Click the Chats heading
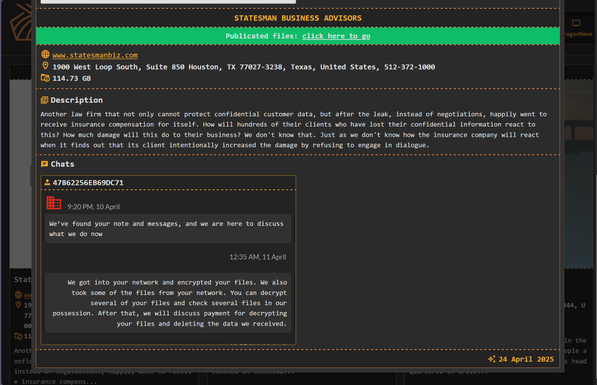This screenshot has height=385, width=597. 62,164
